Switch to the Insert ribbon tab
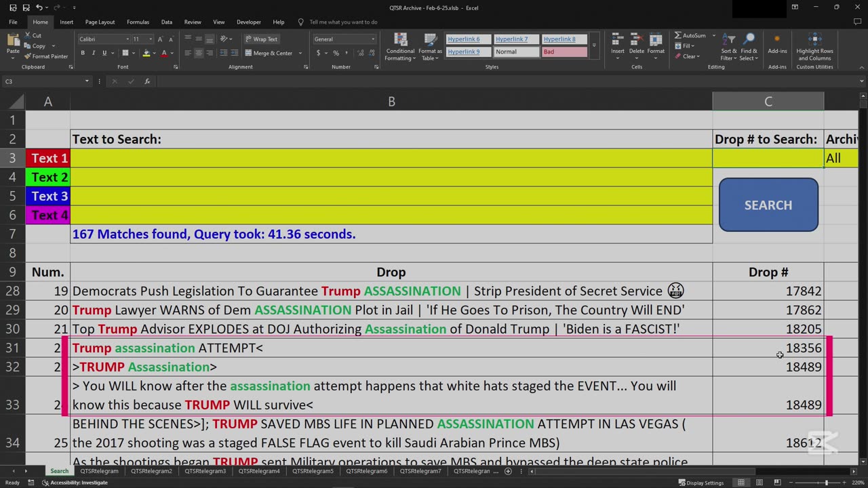 click(66, 22)
